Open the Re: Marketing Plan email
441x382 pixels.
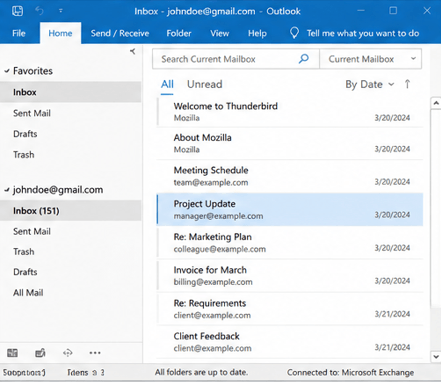pos(290,243)
